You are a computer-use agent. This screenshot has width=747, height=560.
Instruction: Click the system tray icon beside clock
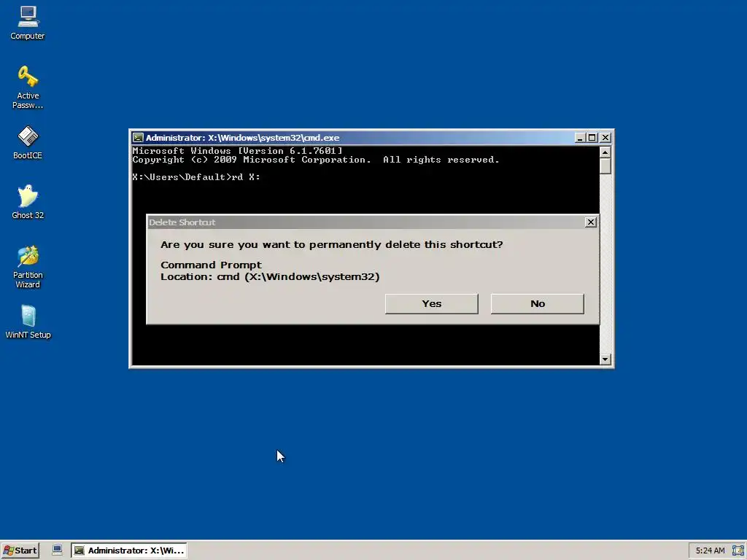(738, 551)
